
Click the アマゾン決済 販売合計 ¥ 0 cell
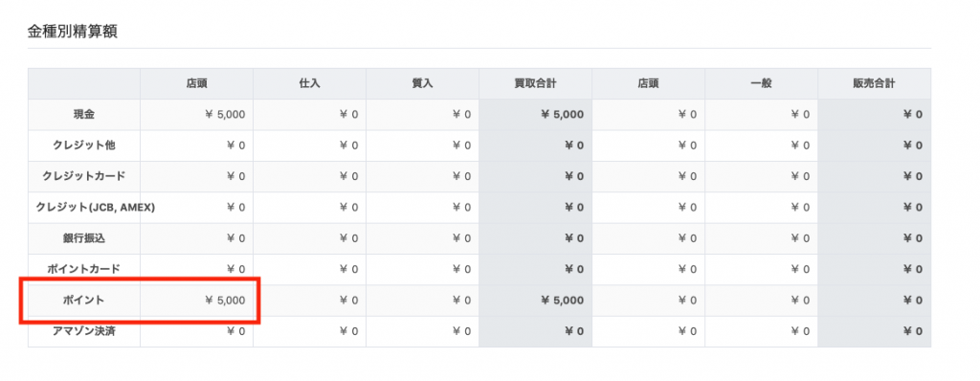[875, 331]
